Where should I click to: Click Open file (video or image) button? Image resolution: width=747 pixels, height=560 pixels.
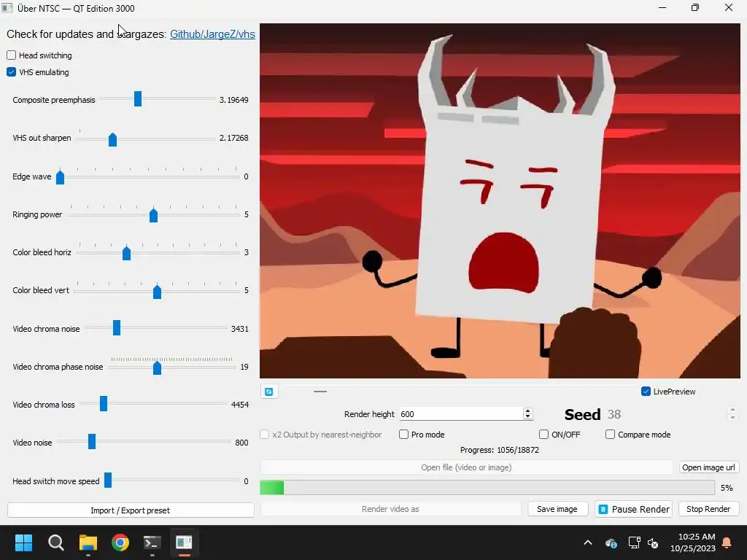click(466, 467)
